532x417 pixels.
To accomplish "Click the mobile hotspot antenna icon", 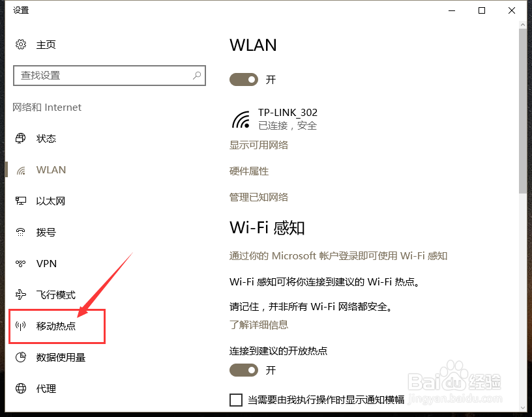I will (x=20, y=326).
